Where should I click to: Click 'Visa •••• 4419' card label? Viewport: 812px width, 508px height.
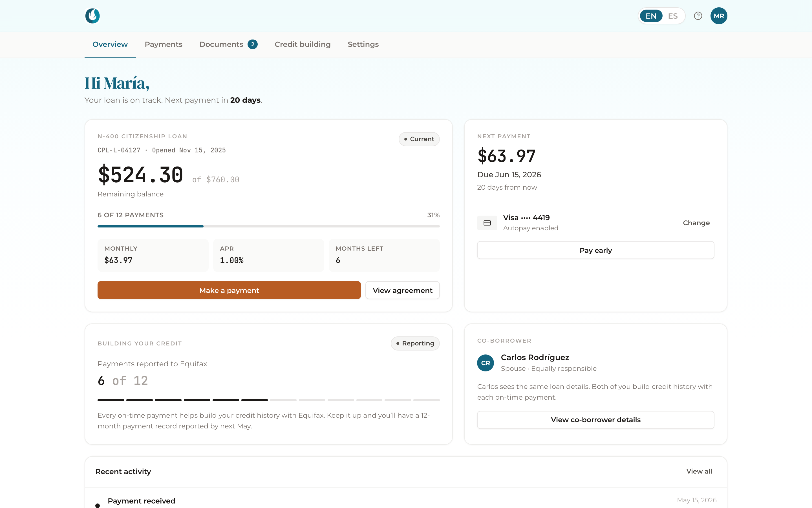tap(526, 217)
